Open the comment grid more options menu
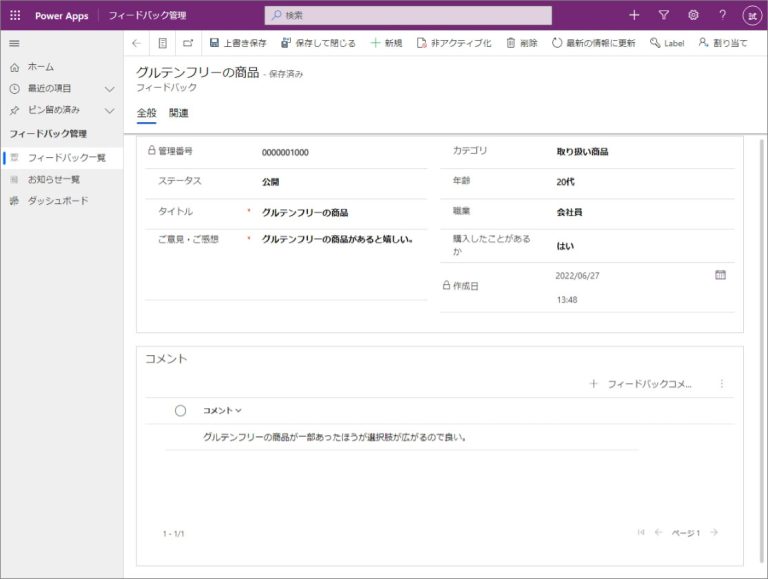 (722, 384)
